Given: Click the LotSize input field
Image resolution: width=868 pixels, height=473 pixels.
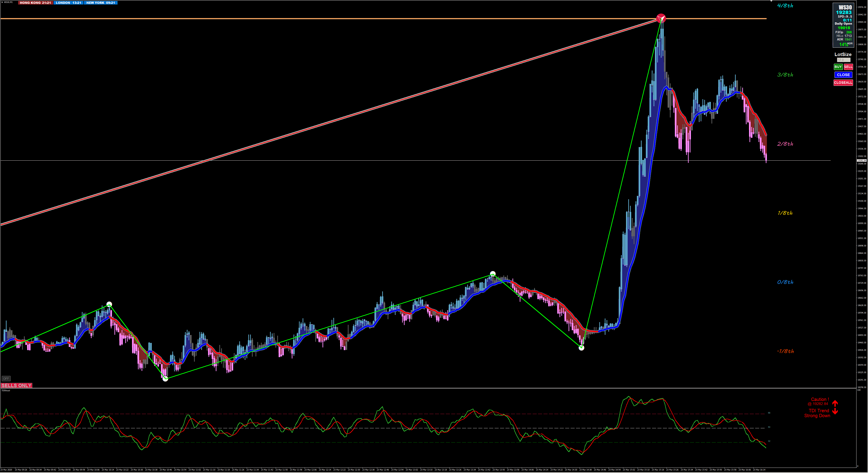Looking at the screenshot, I should (x=843, y=60).
